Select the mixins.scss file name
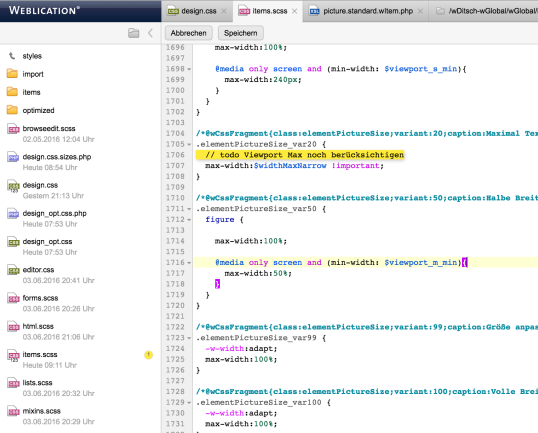The image size is (538, 433). coord(42,411)
